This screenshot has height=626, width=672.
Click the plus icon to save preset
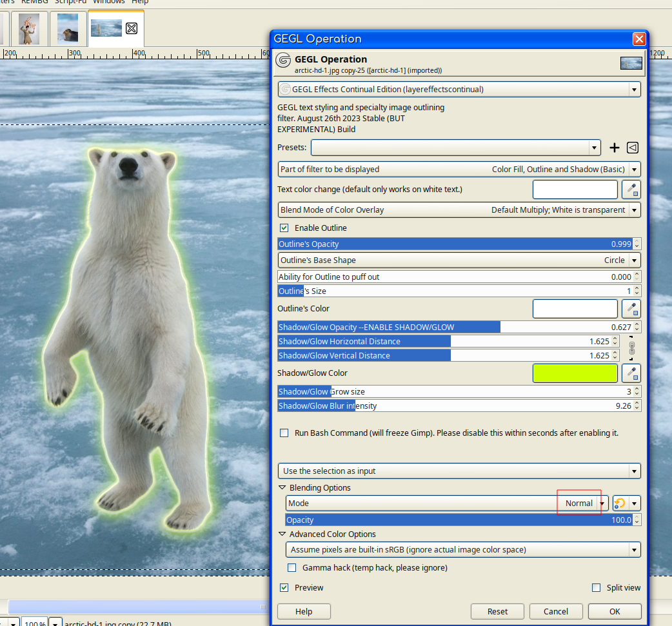click(x=614, y=148)
